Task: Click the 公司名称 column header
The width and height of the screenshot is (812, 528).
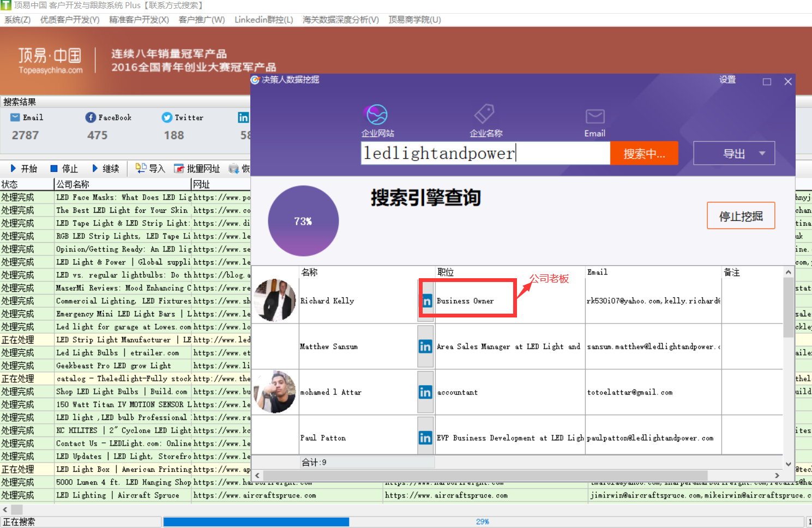Action: click(x=123, y=184)
